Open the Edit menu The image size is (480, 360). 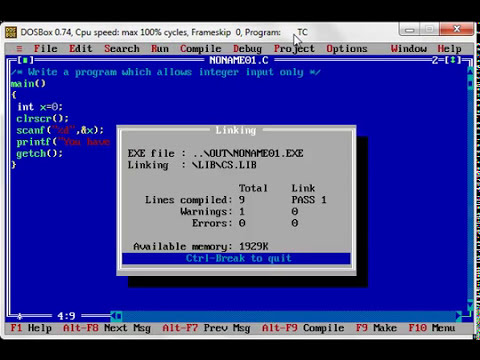point(81,49)
